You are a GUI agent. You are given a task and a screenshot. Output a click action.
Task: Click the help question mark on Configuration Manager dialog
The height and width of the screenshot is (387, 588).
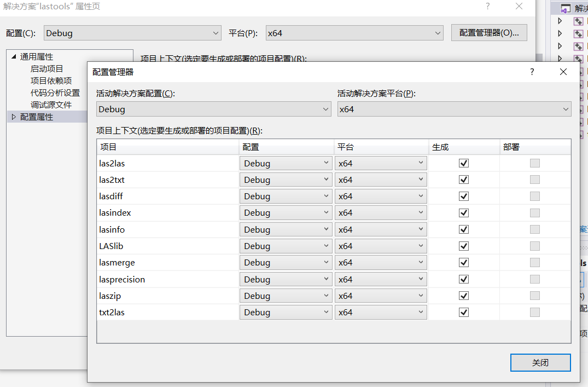[531, 71]
